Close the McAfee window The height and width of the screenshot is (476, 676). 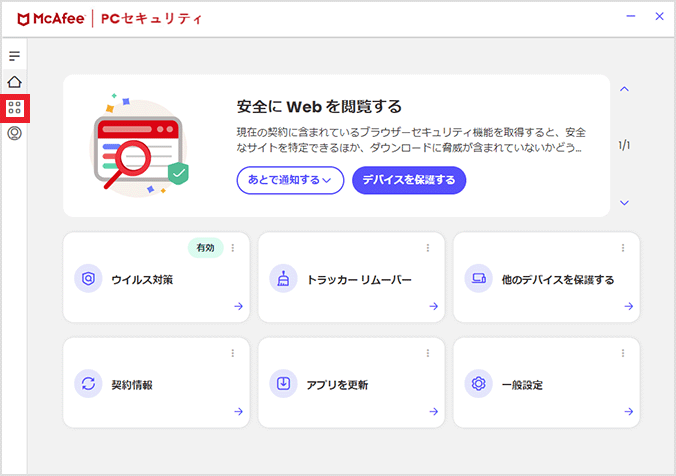(659, 16)
